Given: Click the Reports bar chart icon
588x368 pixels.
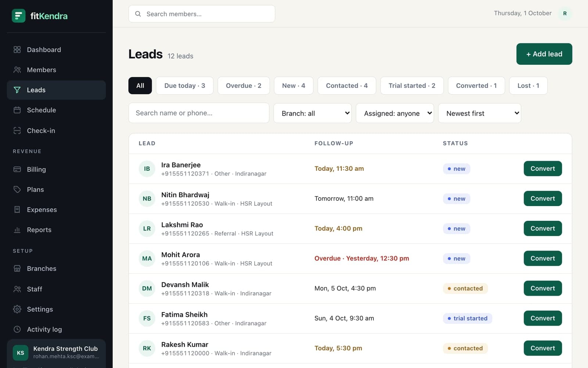Looking at the screenshot, I should 17,230.
